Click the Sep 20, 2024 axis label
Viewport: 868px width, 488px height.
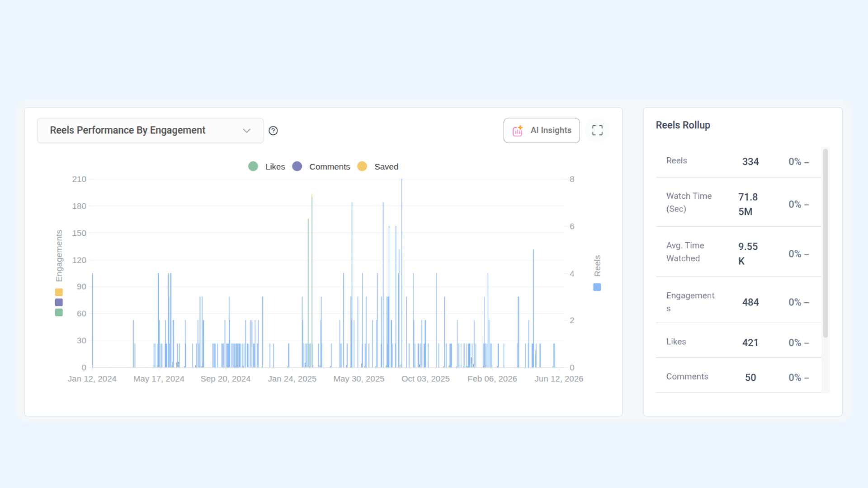coord(226,379)
